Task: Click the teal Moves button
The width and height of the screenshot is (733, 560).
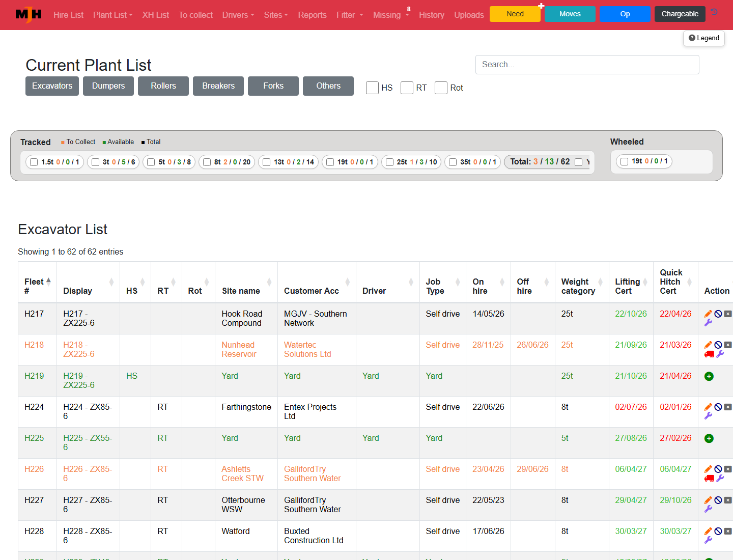Action: pyautogui.click(x=570, y=14)
